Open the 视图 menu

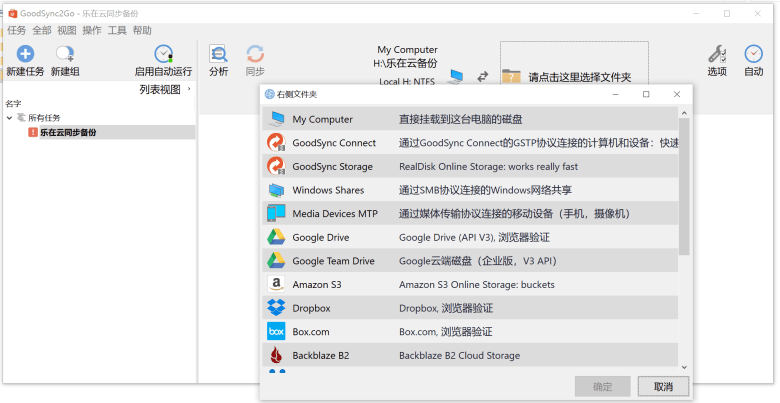point(67,30)
